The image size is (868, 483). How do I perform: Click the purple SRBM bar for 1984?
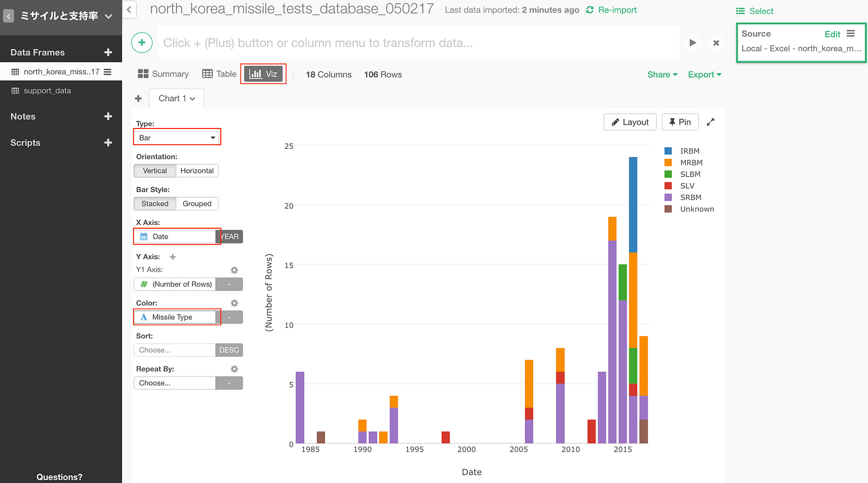point(300,408)
